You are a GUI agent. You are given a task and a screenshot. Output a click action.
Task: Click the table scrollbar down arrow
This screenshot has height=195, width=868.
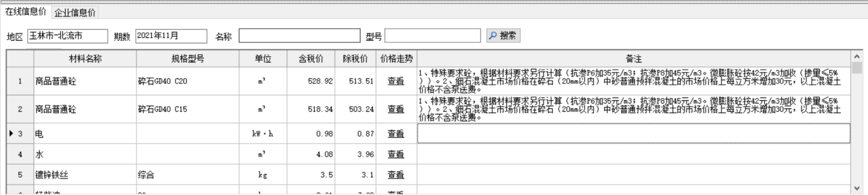(857, 188)
